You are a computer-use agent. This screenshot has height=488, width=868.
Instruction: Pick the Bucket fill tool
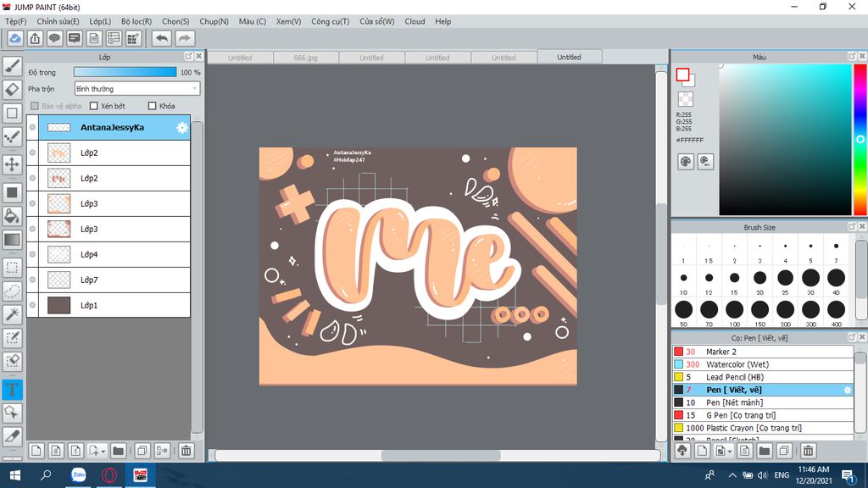pyautogui.click(x=12, y=216)
